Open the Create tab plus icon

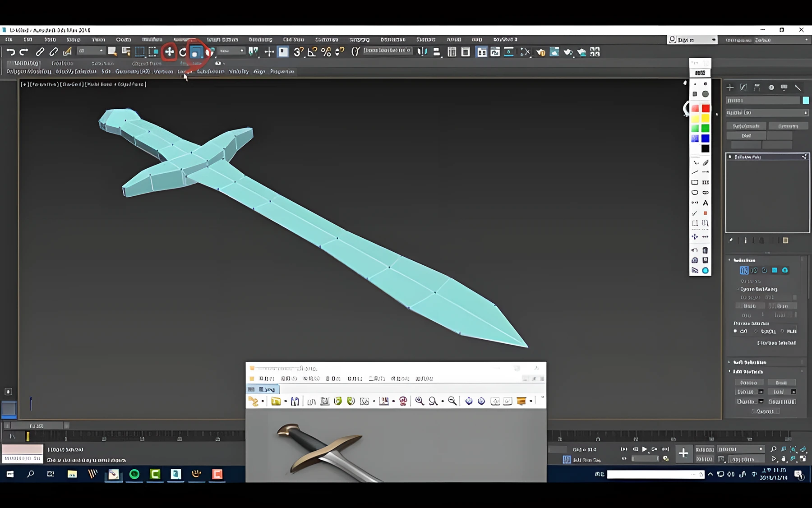click(730, 88)
